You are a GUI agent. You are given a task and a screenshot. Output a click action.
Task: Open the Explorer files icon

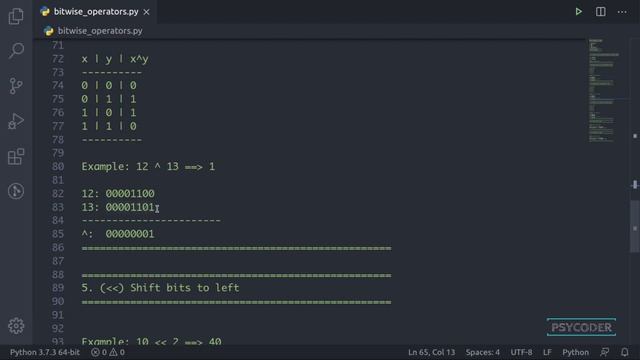click(16, 16)
